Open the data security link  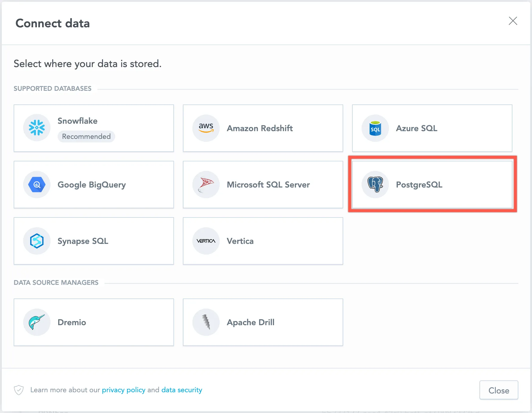point(181,390)
